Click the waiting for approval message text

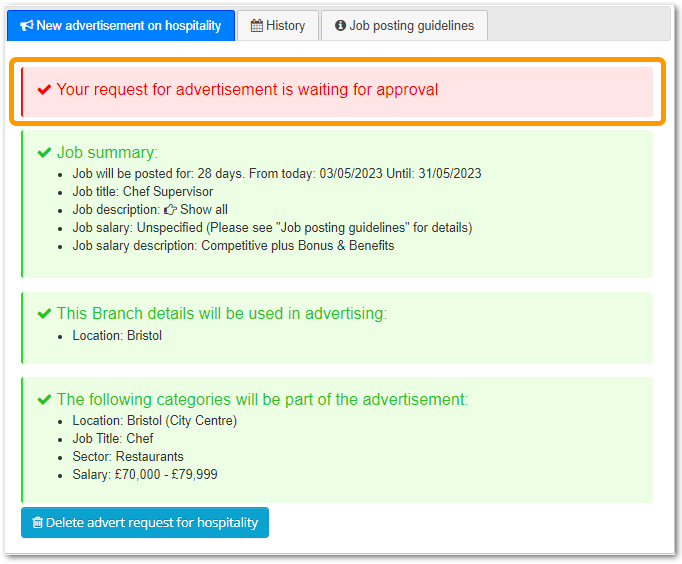(247, 90)
